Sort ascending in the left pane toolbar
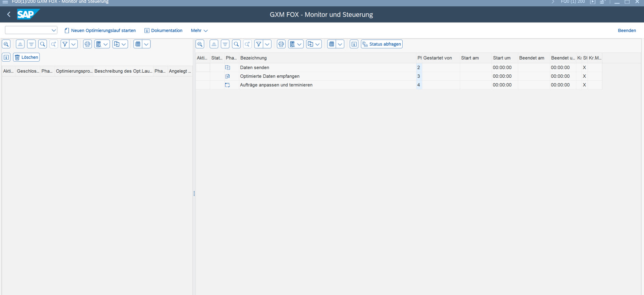Screen dimensions: 644x295 coord(20,44)
